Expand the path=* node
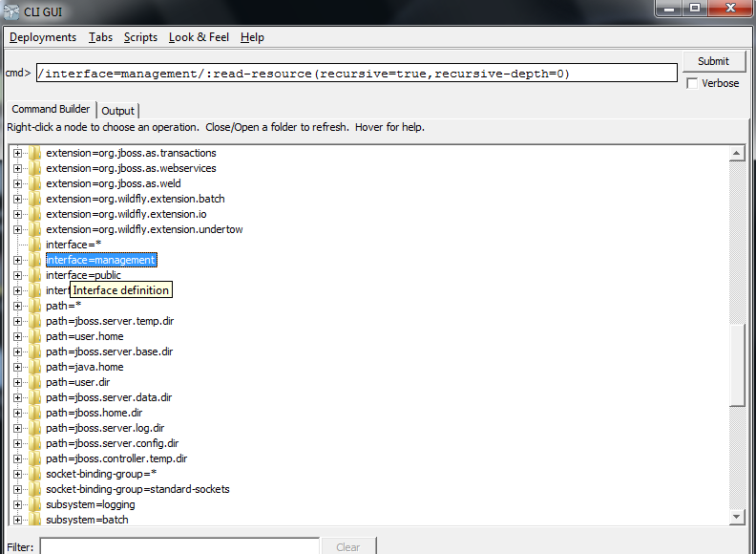The height and width of the screenshot is (554, 756). [x=17, y=306]
